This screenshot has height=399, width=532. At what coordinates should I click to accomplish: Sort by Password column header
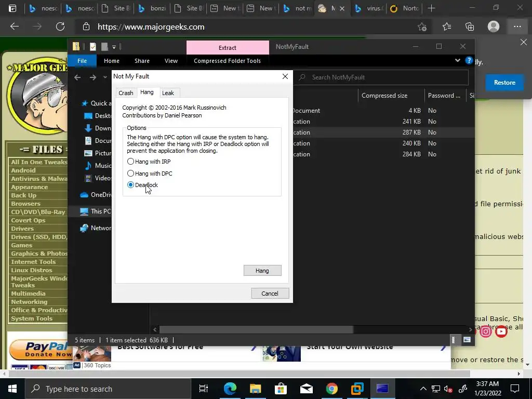[445, 96]
